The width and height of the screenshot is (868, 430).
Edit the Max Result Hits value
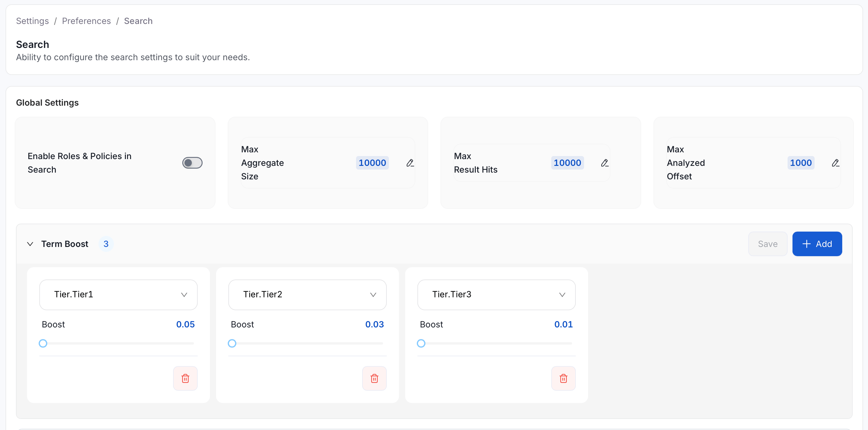(x=605, y=163)
